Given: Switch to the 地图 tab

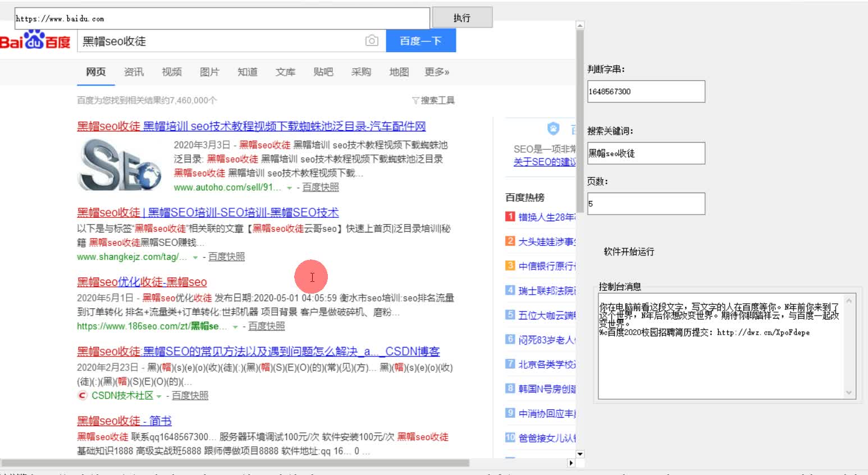Looking at the screenshot, I should (398, 72).
